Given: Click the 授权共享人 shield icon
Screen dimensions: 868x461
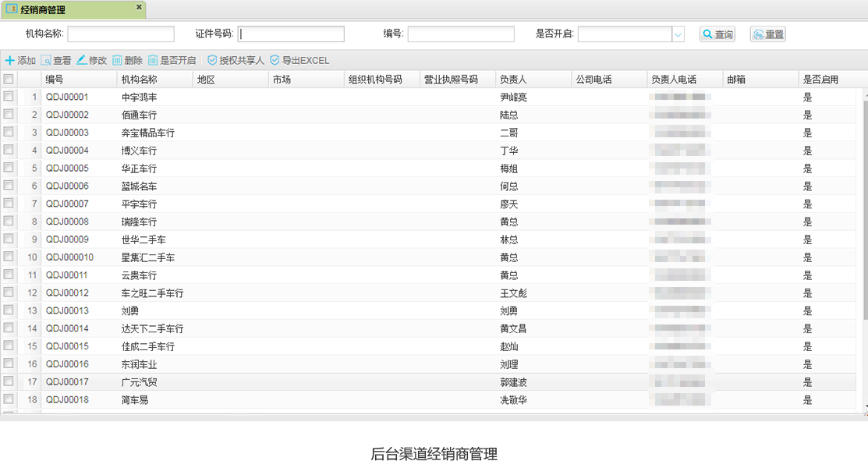Looking at the screenshot, I should [x=212, y=60].
